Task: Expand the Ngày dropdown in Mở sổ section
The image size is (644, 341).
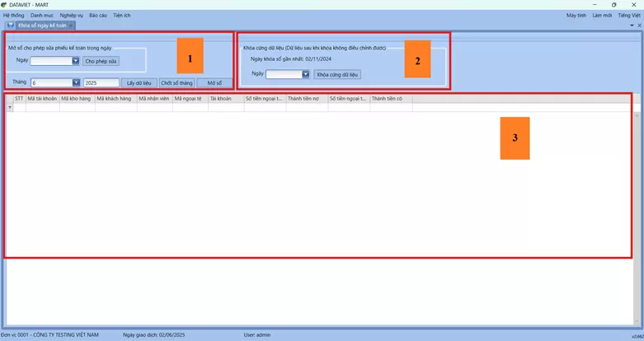Action: pyautogui.click(x=76, y=61)
